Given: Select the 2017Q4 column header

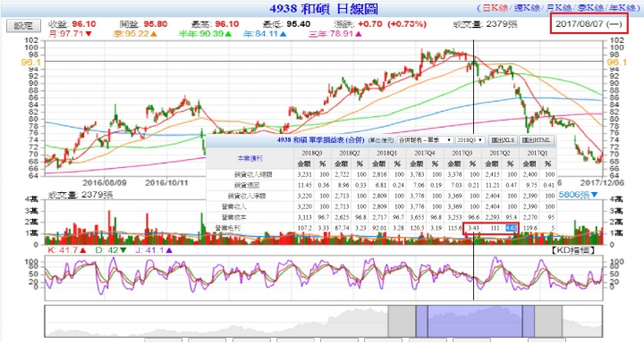Looking at the screenshot, I should (x=425, y=153).
